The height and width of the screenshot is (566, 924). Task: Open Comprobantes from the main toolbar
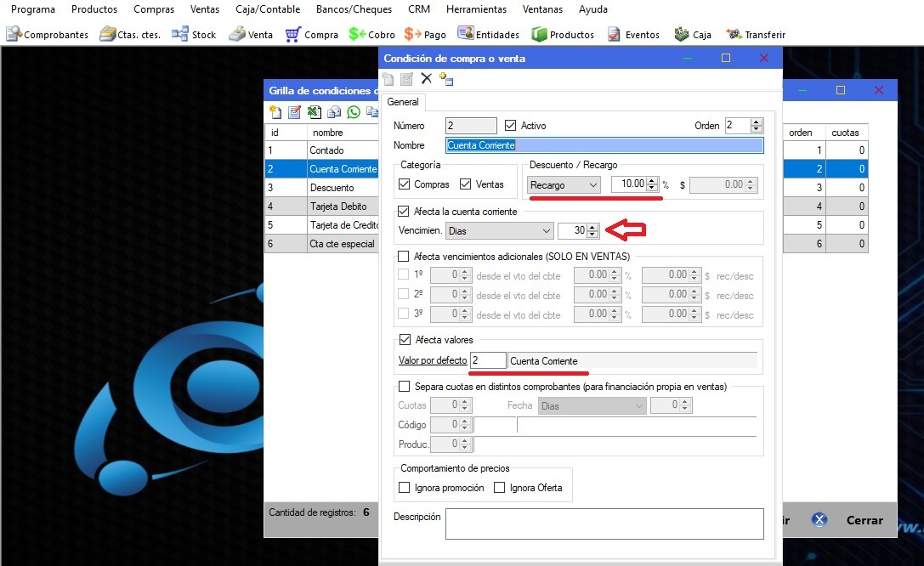tap(48, 35)
